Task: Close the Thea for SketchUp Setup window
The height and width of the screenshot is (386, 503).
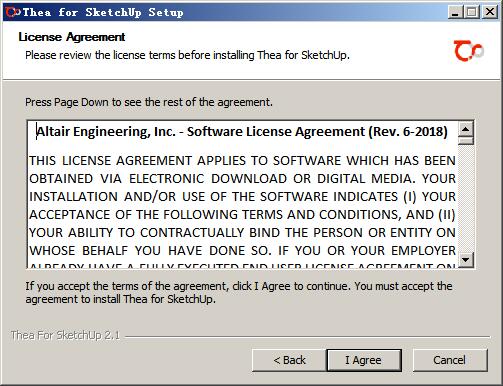Action: pos(490,12)
